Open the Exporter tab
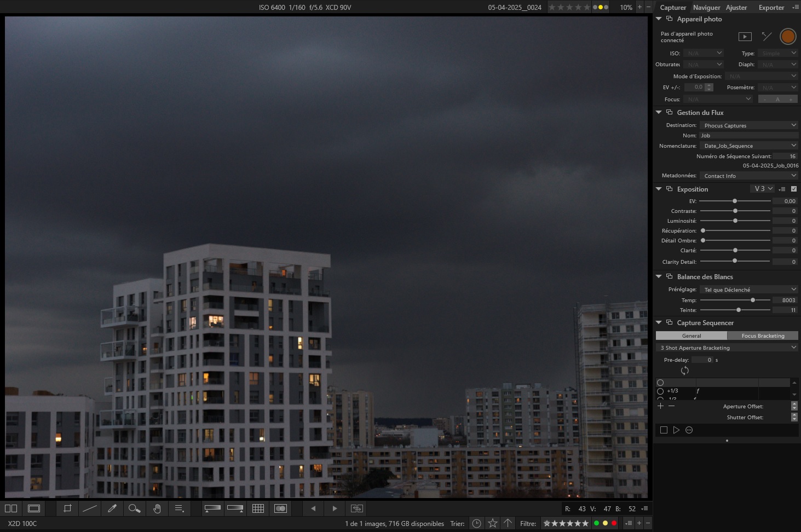801x532 pixels. pos(771,8)
